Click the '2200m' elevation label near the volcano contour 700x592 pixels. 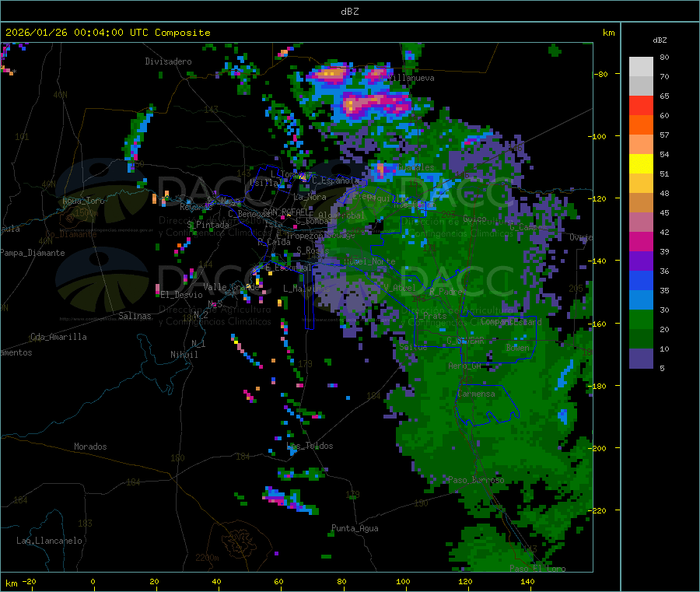pos(207,558)
